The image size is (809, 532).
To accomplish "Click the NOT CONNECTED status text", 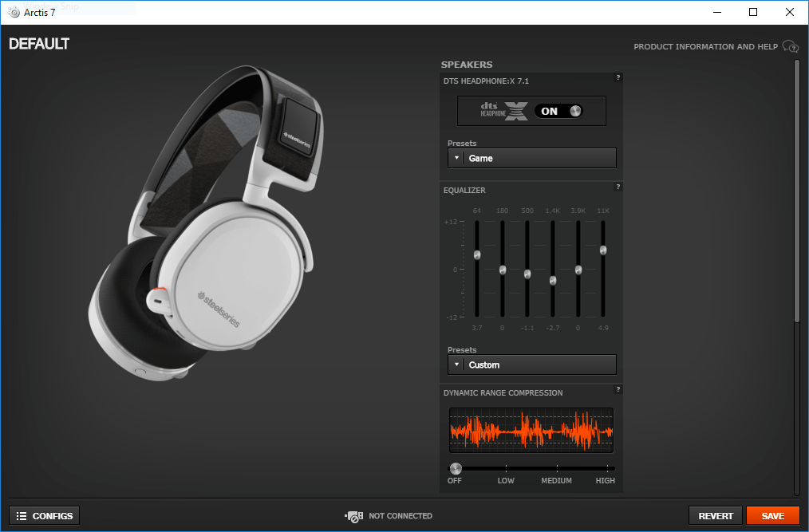I will (401, 516).
